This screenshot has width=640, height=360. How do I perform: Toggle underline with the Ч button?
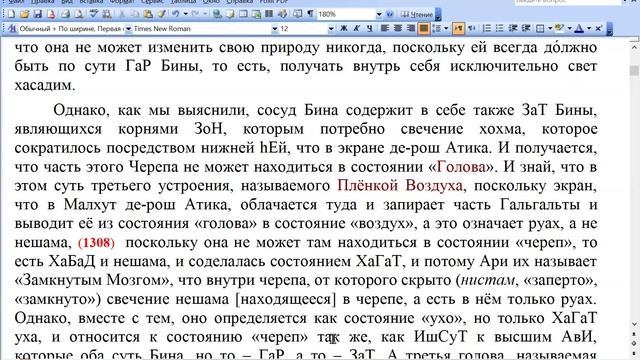click(x=369, y=28)
